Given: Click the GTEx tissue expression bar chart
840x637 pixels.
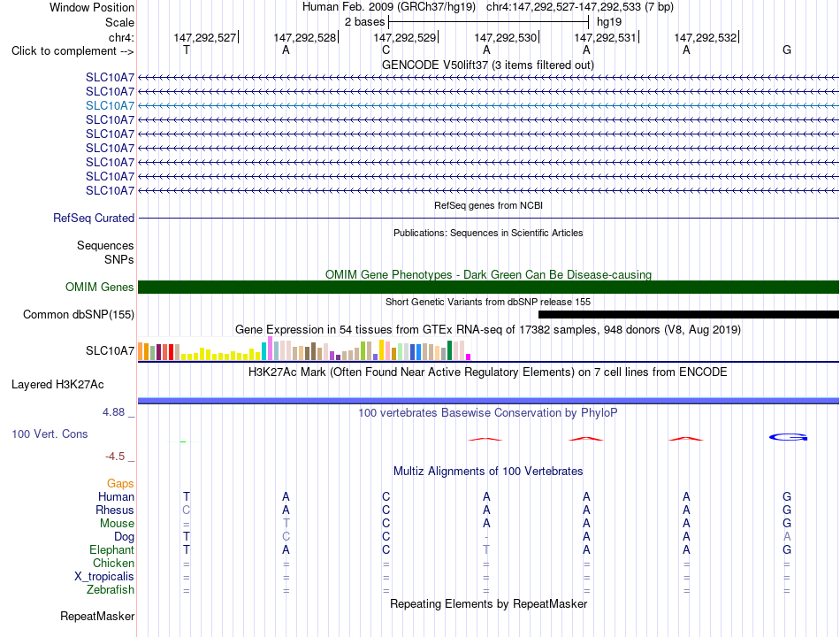Looking at the screenshot, I should (x=304, y=349).
